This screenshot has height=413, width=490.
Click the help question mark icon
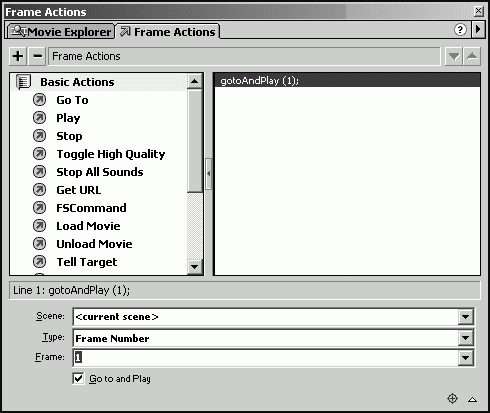point(460,30)
